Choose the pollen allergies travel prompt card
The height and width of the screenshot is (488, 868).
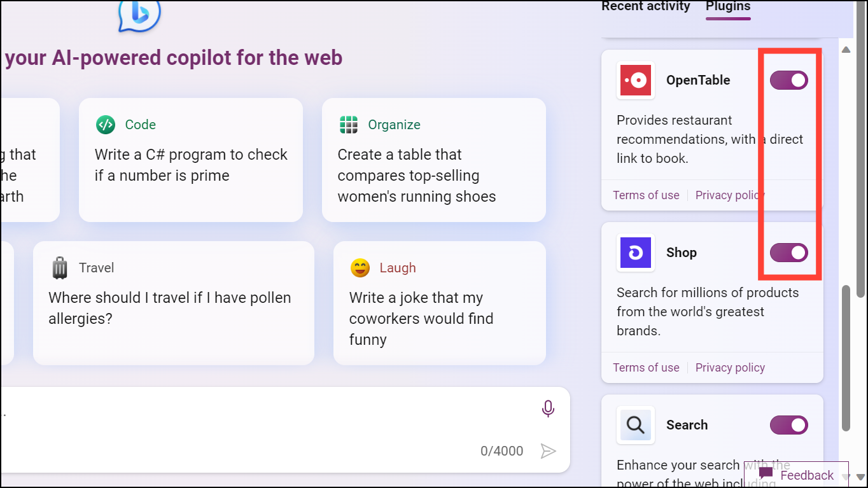(174, 303)
